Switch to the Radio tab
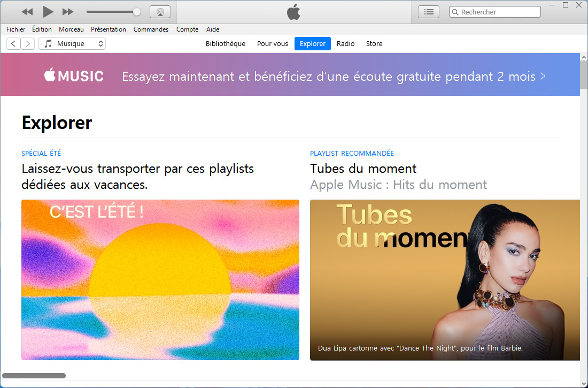This screenshot has height=388, width=588. coord(345,43)
